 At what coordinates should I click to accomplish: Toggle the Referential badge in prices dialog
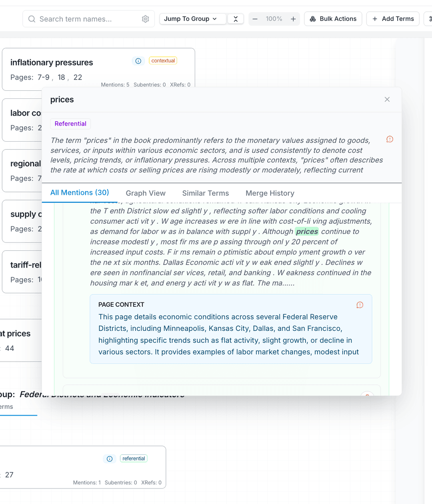70,124
